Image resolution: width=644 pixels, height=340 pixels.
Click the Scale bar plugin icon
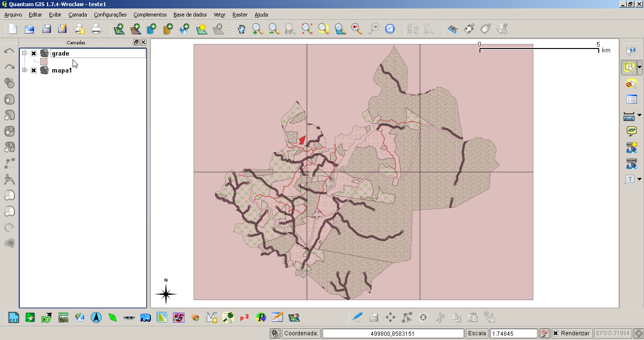pos(129,317)
